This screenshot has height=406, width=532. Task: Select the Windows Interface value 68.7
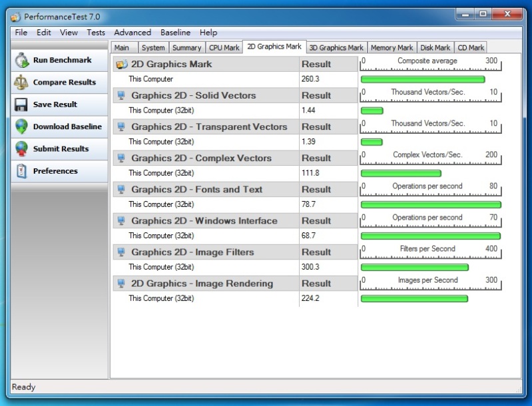click(x=308, y=236)
